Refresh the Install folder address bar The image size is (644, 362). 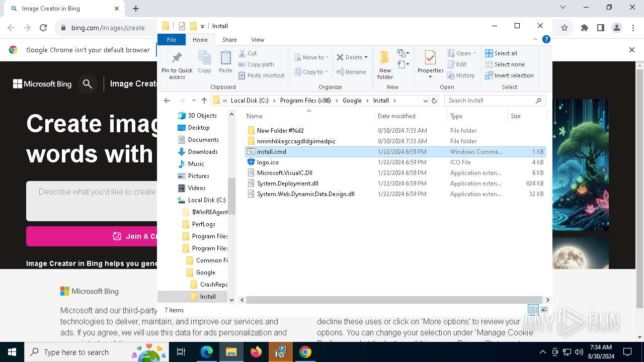pos(434,101)
